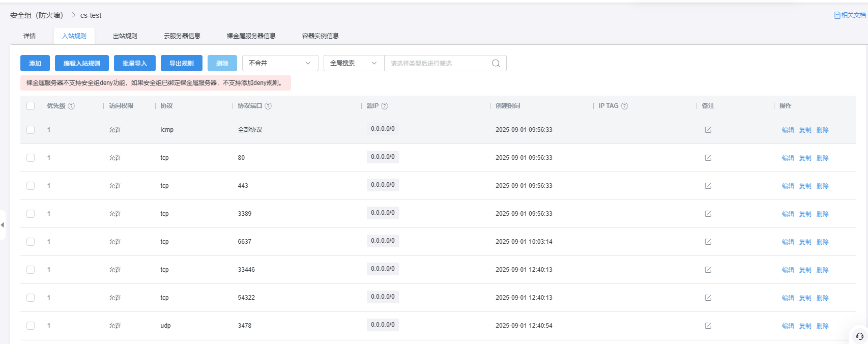
Task: Switch to the 出站规则 tab
Action: click(125, 36)
